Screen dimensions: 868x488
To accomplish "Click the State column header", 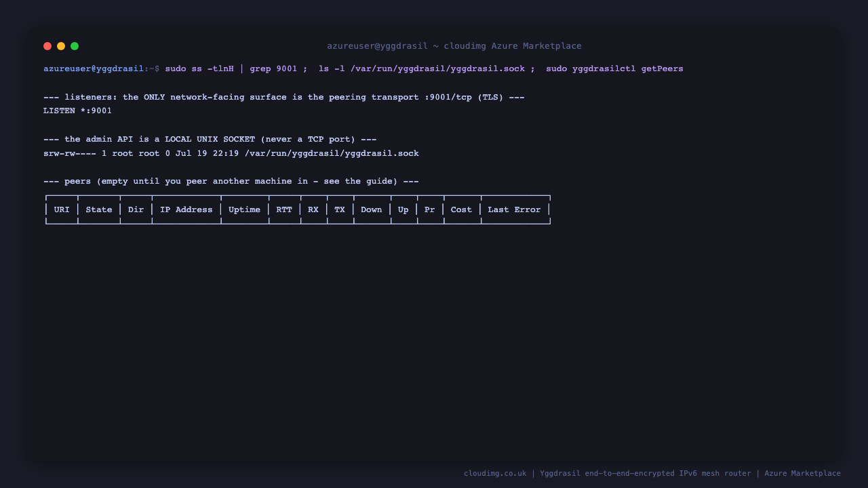I will (x=99, y=209).
